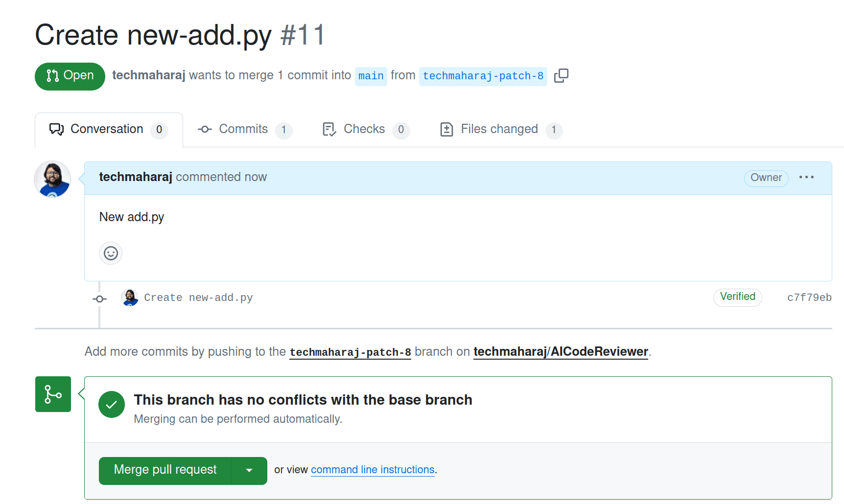Viewport: 844px width, 504px height.
Task: Open the command line instructions link
Action: coord(373,470)
